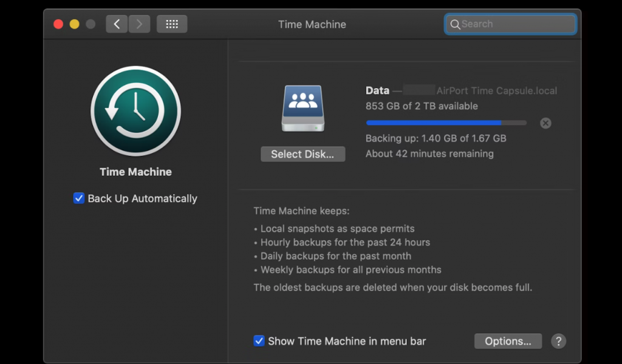Image resolution: width=622 pixels, height=364 pixels.
Task: Click the "oldest backups are deleted" sentence
Action: point(393,287)
